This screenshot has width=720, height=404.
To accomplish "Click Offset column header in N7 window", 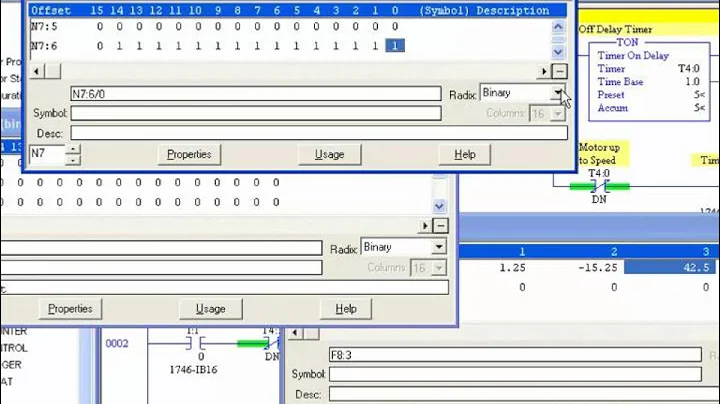I will coord(51,11).
